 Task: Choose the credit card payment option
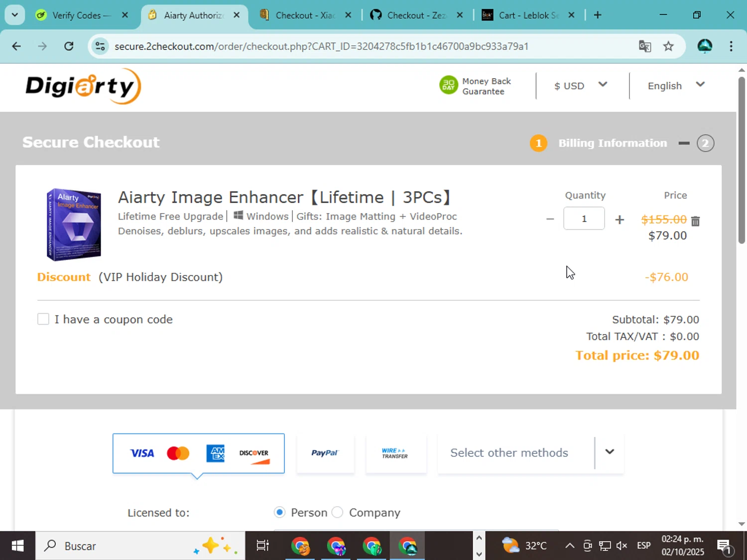pos(199,453)
